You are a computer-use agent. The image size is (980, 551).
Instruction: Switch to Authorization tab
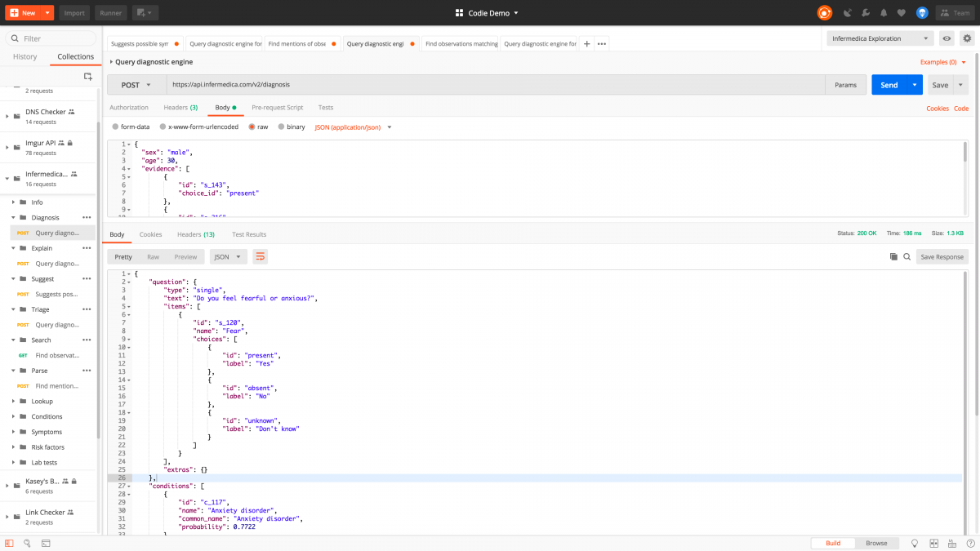tap(129, 107)
